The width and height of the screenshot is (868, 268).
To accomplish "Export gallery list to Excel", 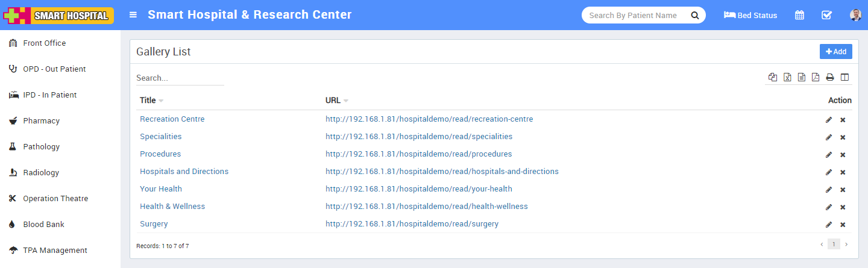I will 787,77.
